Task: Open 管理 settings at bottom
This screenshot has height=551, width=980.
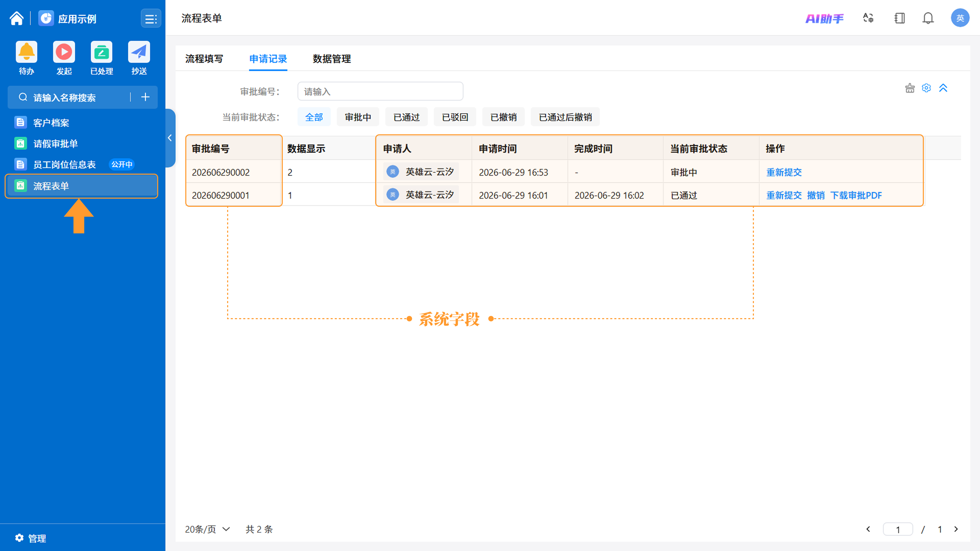Action: (30, 538)
